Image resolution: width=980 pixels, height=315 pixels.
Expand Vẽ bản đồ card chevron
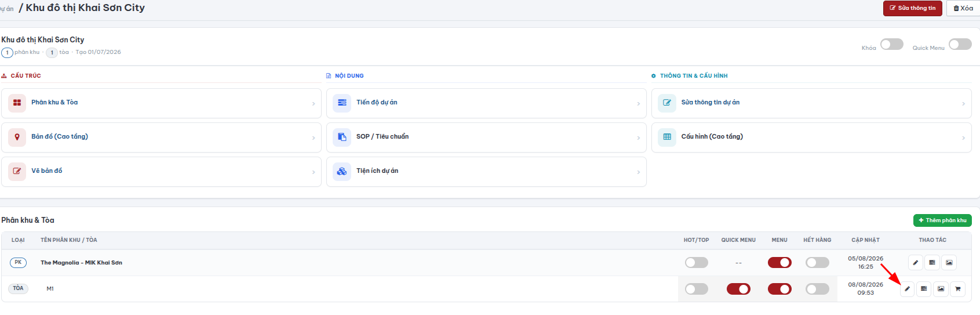tap(314, 172)
